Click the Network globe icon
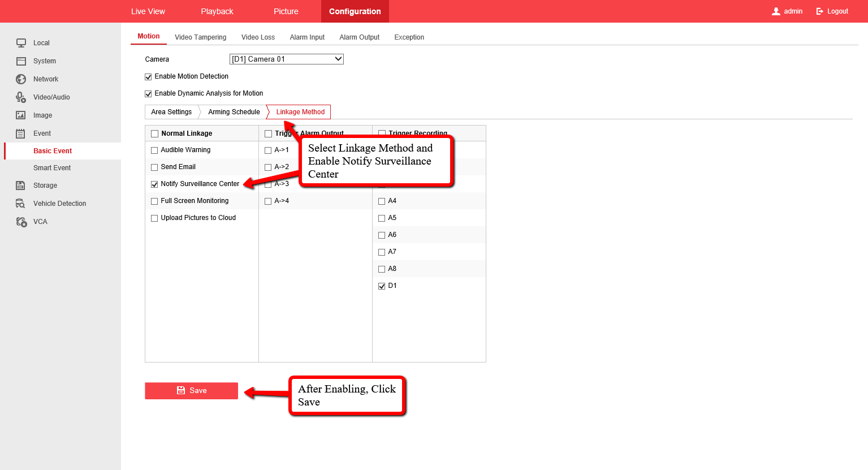868x470 pixels. [x=21, y=79]
